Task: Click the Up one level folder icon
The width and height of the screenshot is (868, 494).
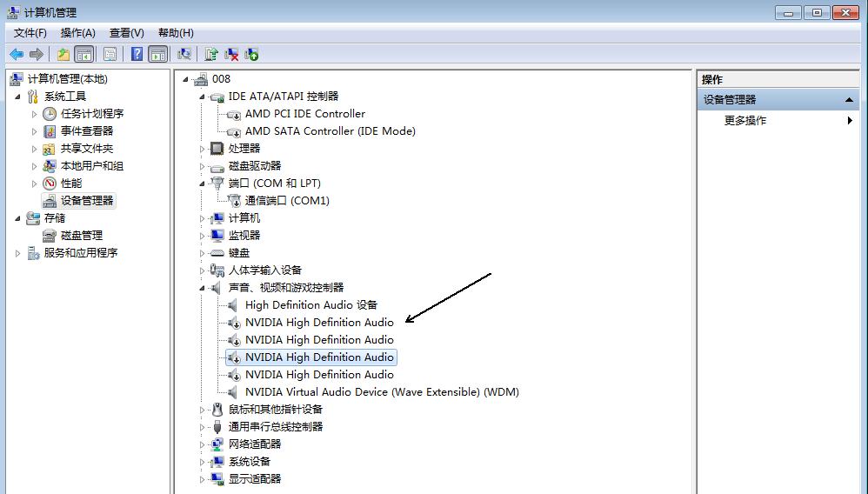Action: tap(63, 54)
